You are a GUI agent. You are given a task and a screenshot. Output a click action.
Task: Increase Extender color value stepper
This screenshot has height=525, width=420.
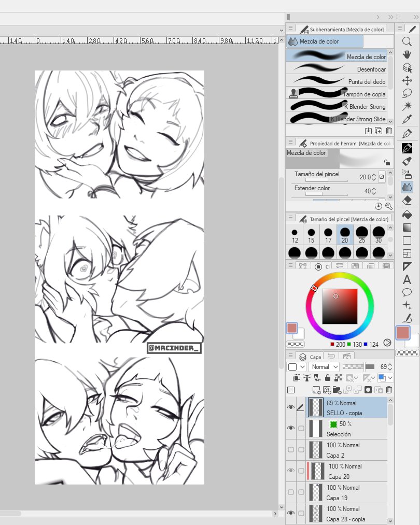coord(374,189)
